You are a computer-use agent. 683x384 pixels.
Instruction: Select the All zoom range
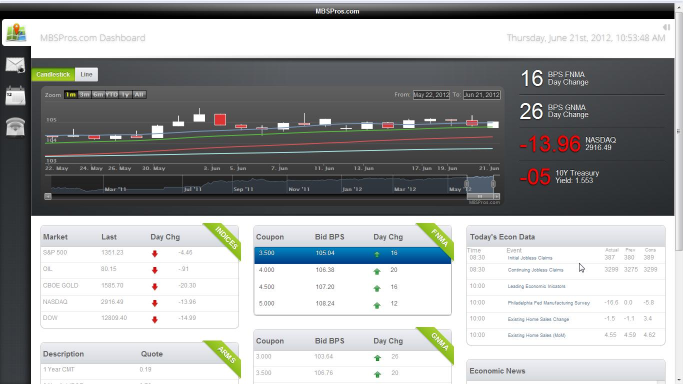139,94
